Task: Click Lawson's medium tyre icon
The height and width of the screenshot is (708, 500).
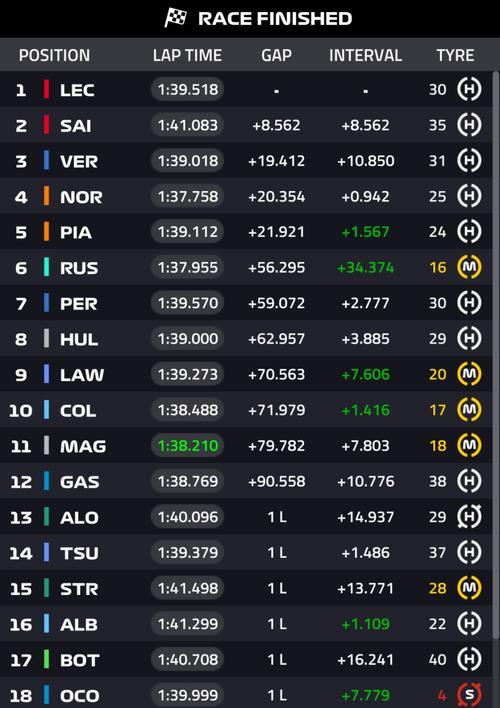Action: pos(469,374)
